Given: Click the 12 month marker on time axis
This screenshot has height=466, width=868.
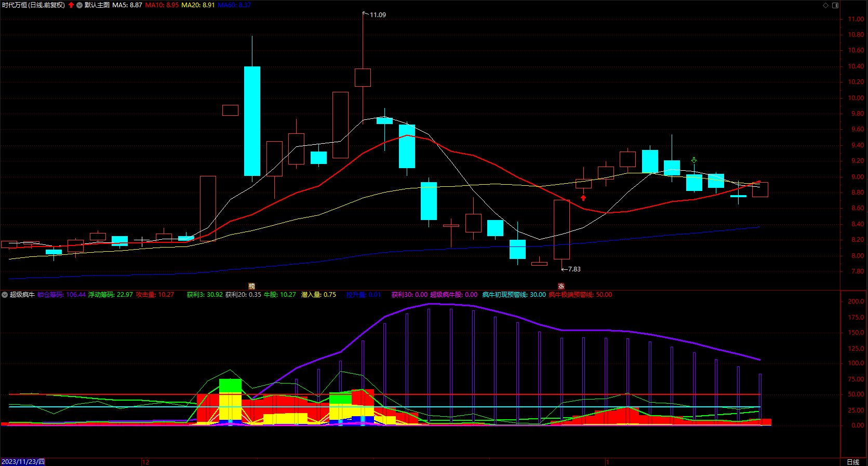Looking at the screenshot, I should tap(145, 462).
